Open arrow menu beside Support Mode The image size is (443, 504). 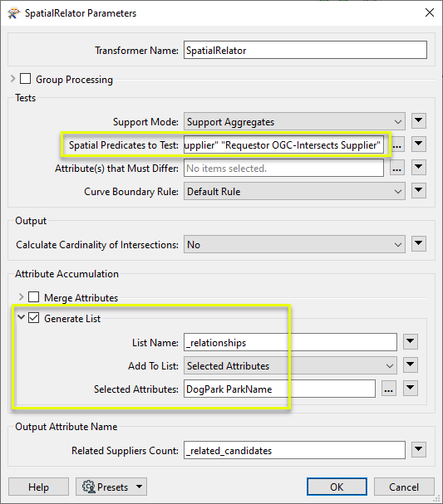click(419, 121)
